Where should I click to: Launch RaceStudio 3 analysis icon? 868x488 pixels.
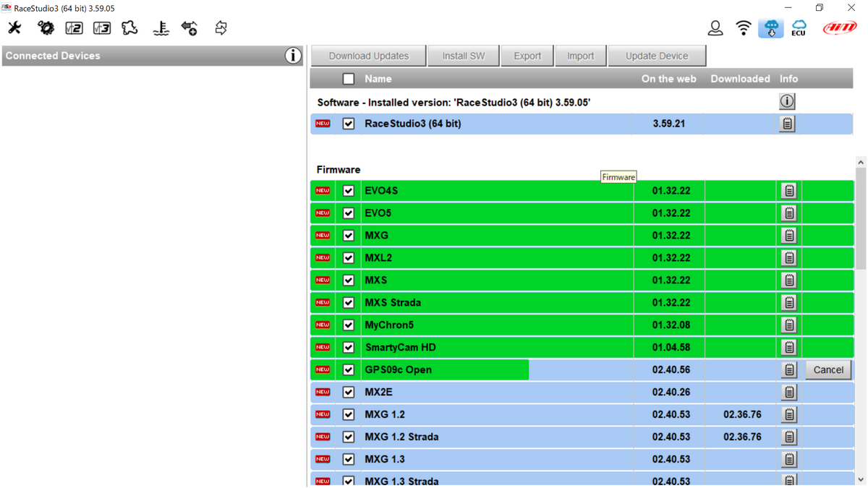pos(102,28)
